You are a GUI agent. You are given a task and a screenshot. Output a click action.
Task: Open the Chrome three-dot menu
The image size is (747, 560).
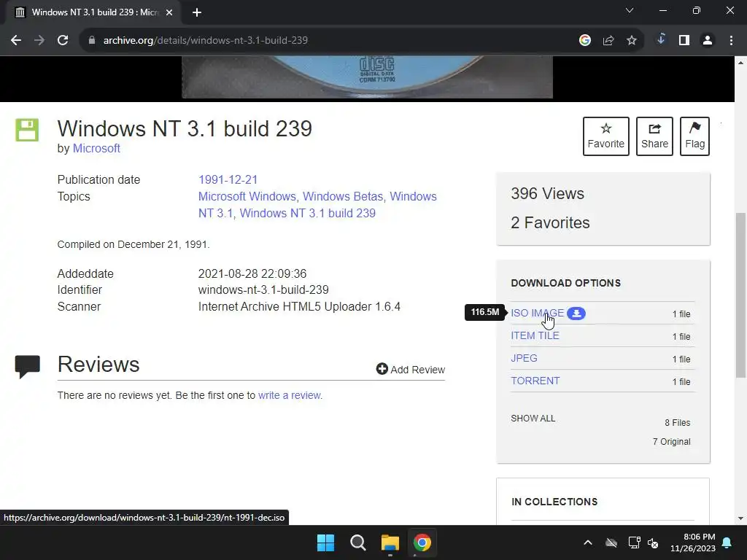coord(731,41)
